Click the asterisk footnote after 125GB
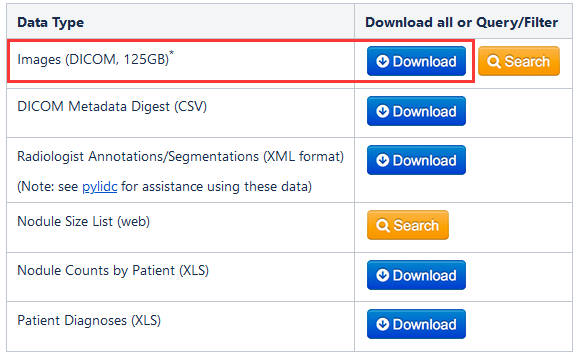This screenshot has width=582, height=364. point(171,53)
